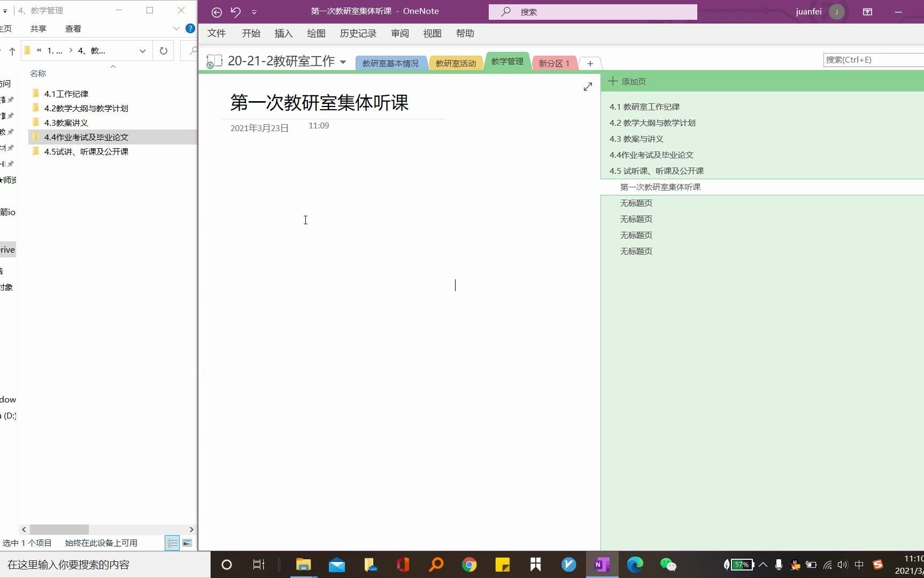Click the help question mark in Explorer
Screen dimensions: 924x578
click(x=190, y=29)
